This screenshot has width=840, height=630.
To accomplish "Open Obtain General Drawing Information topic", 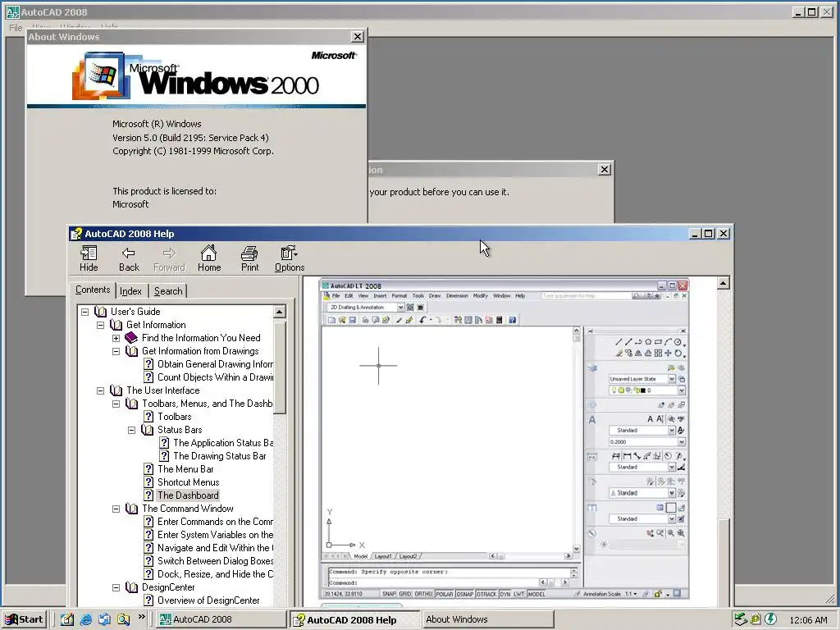I will coord(215,363).
